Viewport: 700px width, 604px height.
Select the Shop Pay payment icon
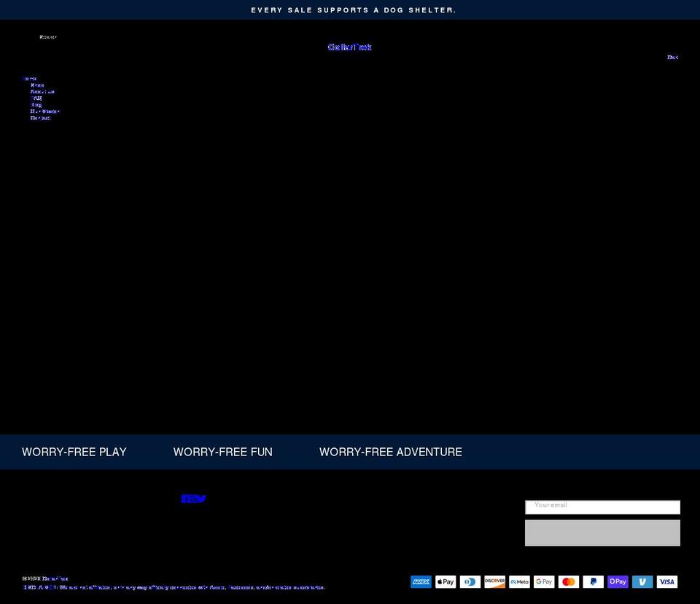tap(617, 581)
